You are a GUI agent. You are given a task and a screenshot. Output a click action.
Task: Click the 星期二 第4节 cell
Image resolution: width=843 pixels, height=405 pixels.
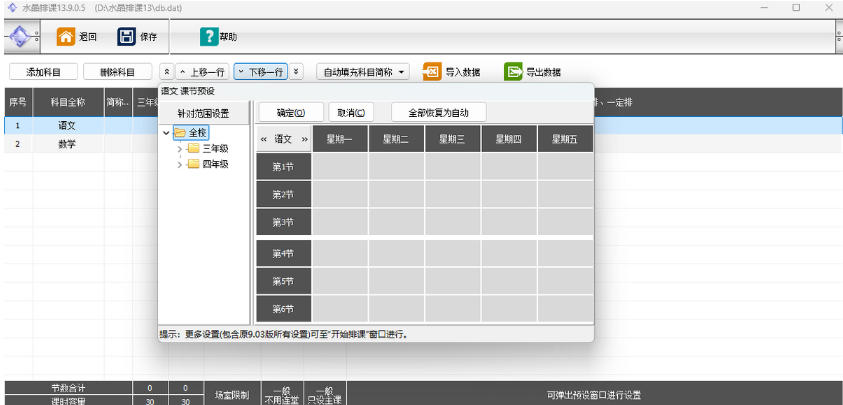396,253
